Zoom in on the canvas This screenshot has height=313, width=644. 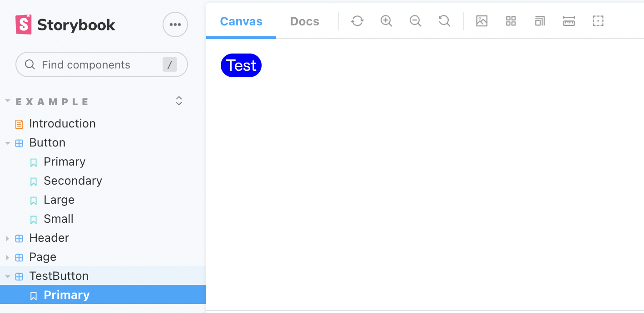point(386,21)
